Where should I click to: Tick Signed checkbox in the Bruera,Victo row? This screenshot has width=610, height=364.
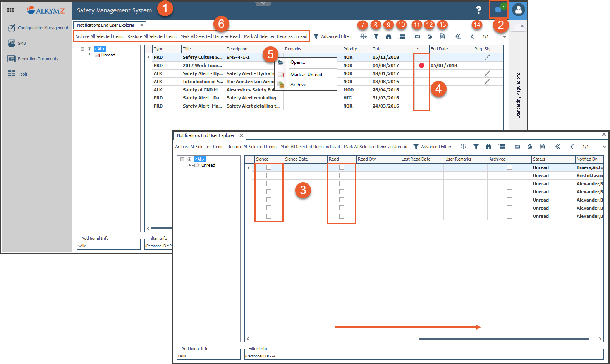point(269,167)
